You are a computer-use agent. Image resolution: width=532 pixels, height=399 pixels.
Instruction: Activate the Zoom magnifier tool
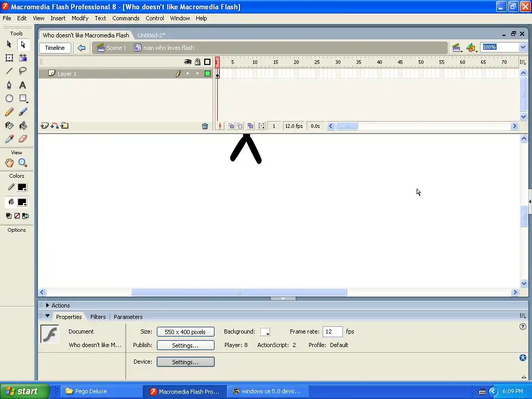(23, 163)
